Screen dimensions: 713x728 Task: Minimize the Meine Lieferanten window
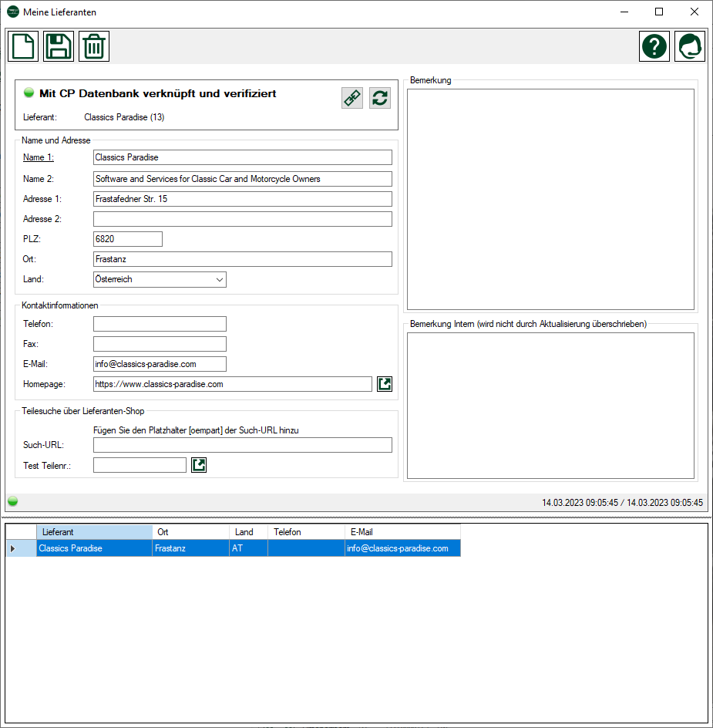click(624, 12)
